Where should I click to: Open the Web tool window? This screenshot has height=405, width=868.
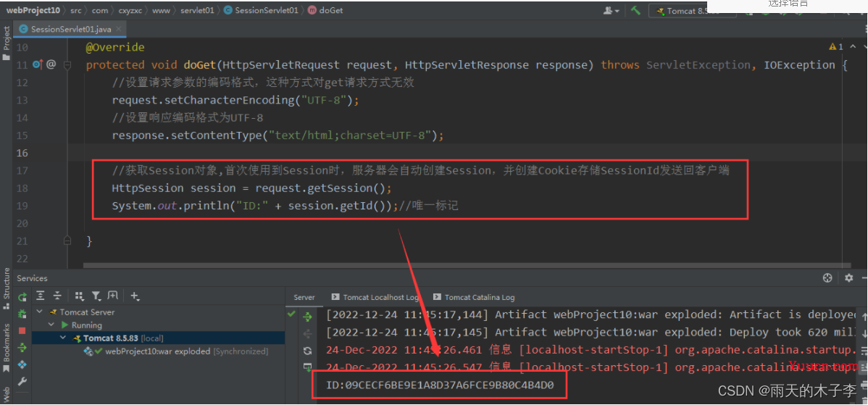pyautogui.click(x=7, y=394)
